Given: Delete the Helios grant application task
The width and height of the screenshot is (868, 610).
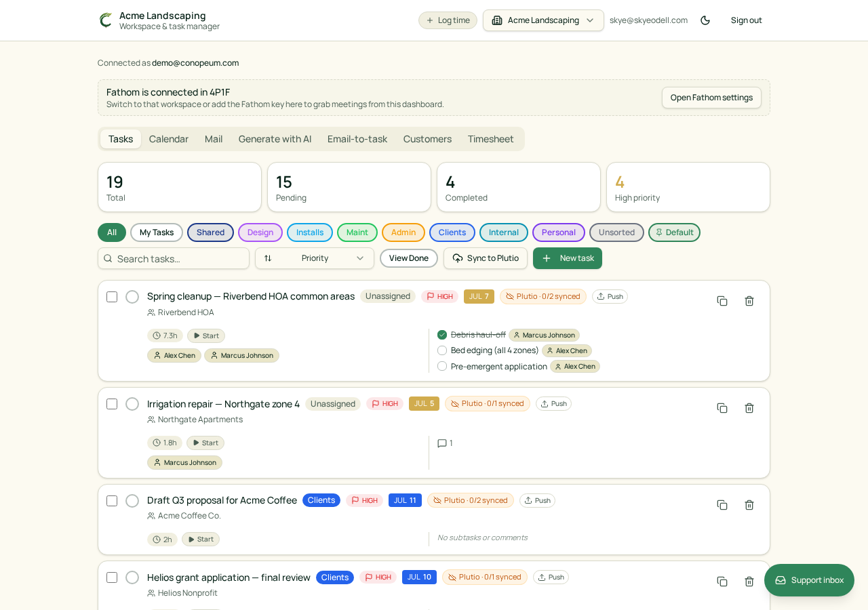Looking at the screenshot, I should 749,582.
